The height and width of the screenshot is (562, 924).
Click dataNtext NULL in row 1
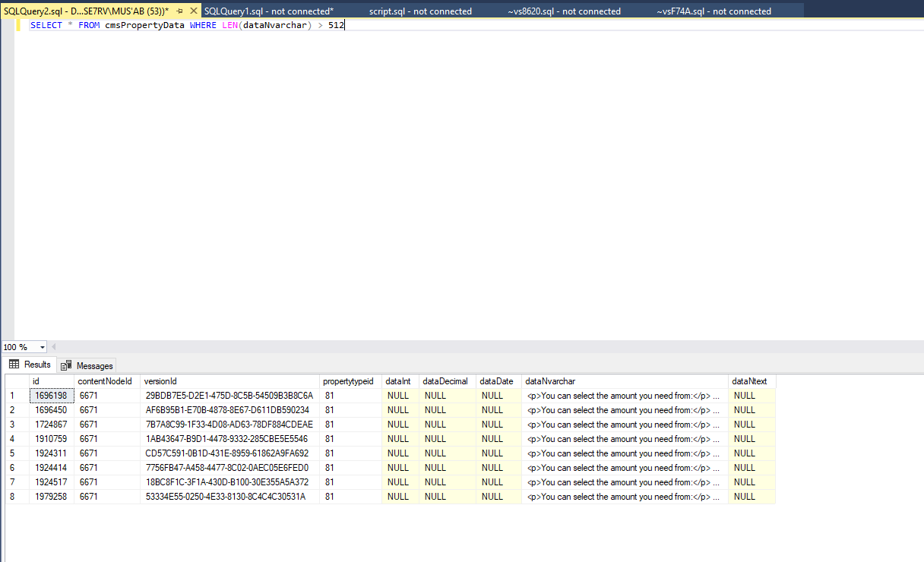(x=752, y=396)
